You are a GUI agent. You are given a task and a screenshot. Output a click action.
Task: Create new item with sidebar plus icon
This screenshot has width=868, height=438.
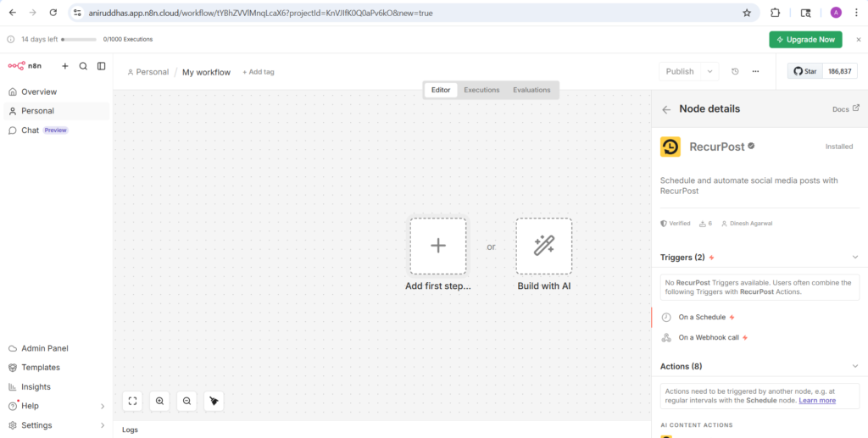coord(64,66)
